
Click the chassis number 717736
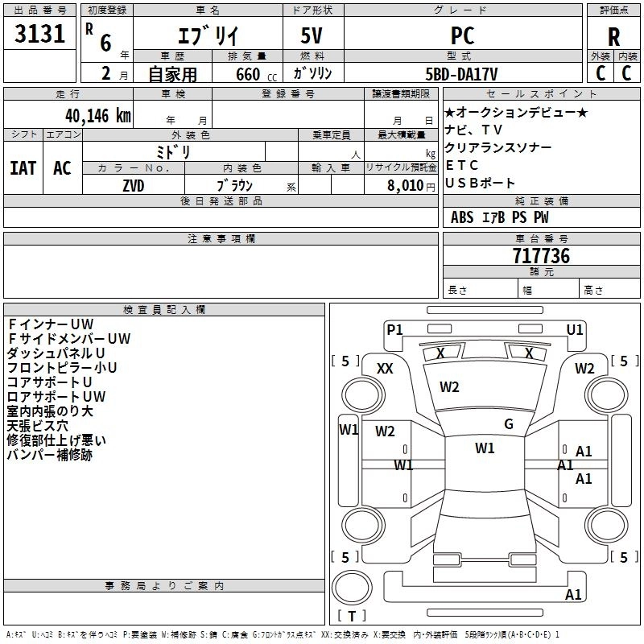[x=541, y=256]
